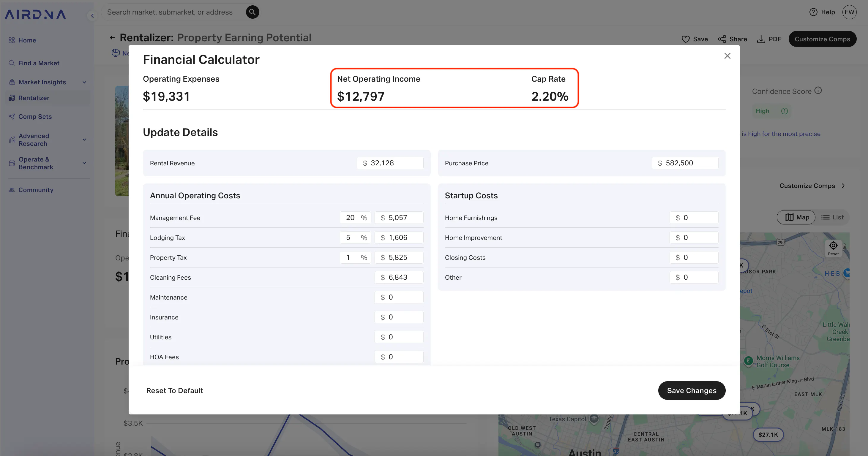Close the Financial Calculator dialog
Image resolution: width=868 pixels, height=456 pixels.
(727, 56)
